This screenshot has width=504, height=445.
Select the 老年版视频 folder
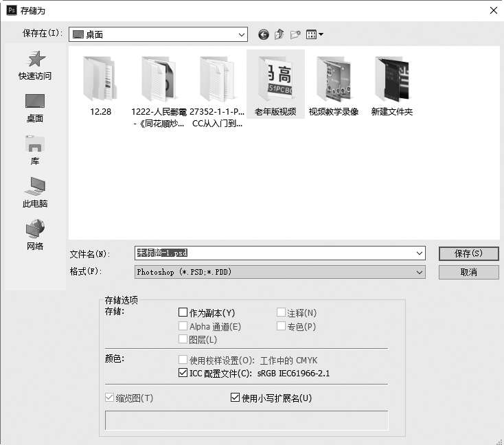point(275,84)
